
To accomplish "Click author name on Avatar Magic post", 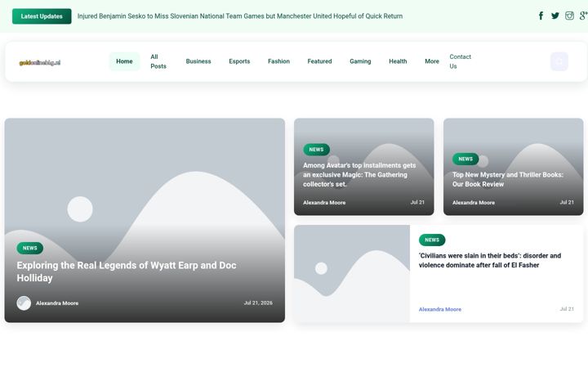I will click(324, 203).
